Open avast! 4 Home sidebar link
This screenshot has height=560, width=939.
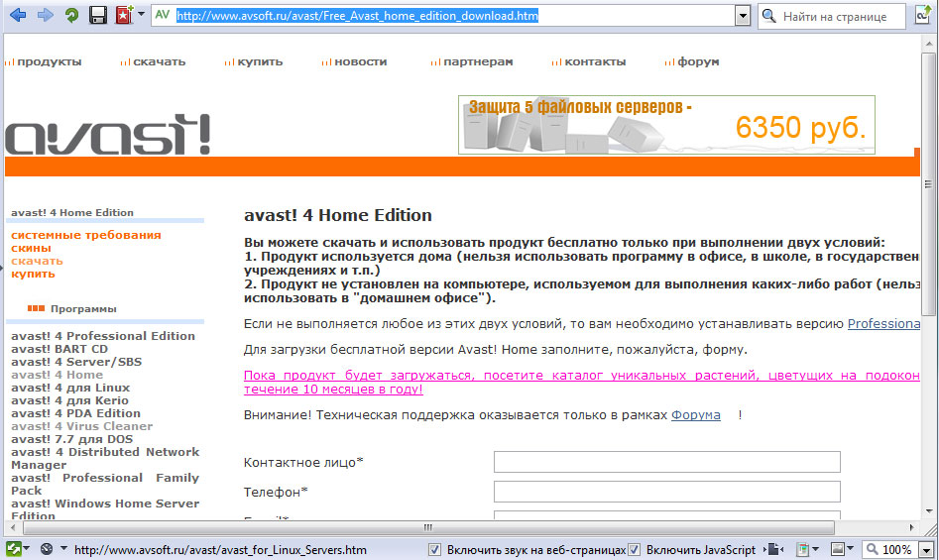point(57,375)
